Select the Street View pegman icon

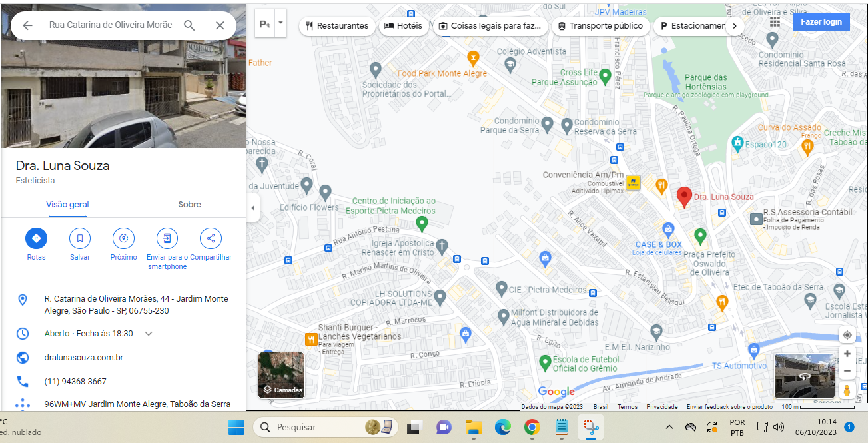click(x=847, y=390)
